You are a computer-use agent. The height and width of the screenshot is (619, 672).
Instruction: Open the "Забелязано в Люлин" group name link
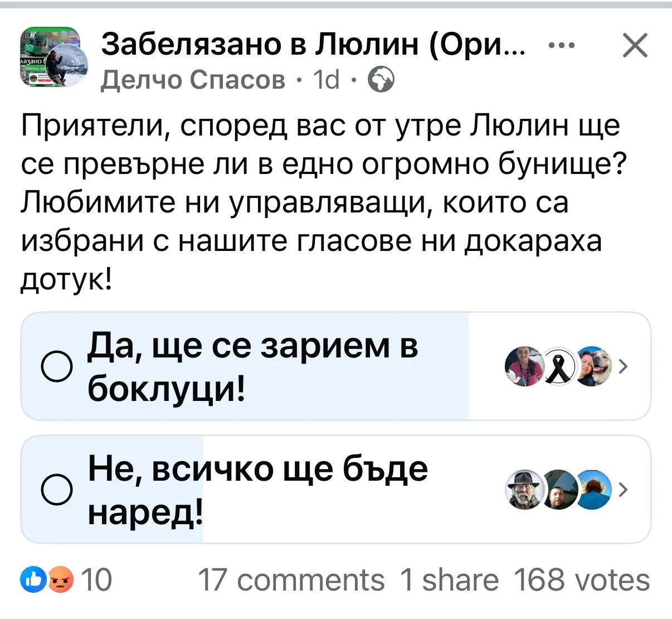tap(313, 45)
